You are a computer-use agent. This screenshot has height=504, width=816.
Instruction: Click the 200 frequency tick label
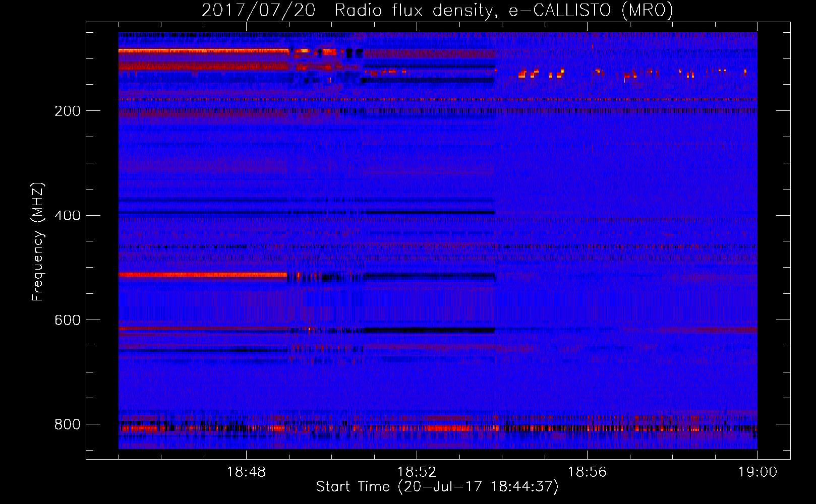pyautogui.click(x=68, y=111)
